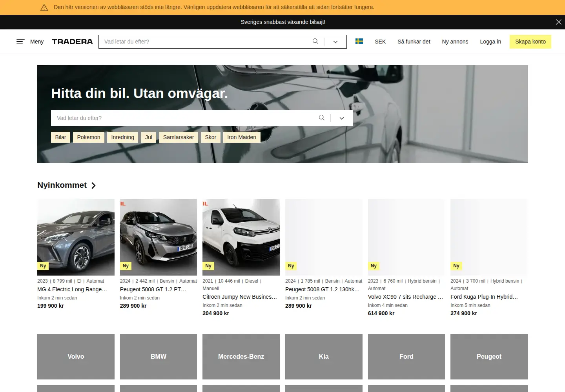Open Så funkar det page
The image size is (565, 392).
[414, 42]
